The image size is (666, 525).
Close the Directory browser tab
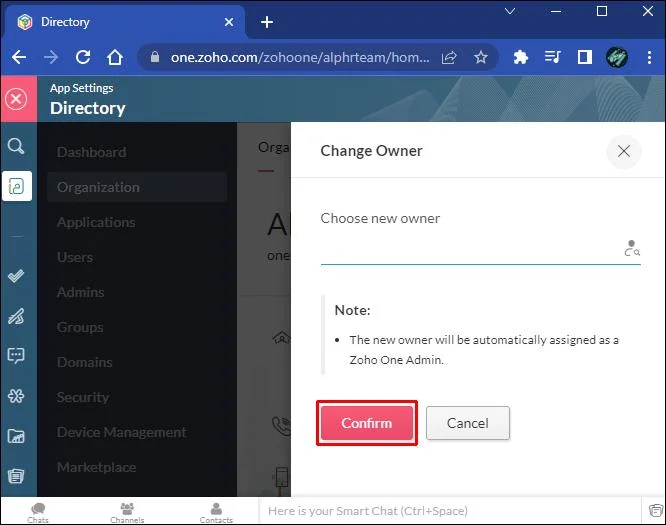(x=229, y=22)
